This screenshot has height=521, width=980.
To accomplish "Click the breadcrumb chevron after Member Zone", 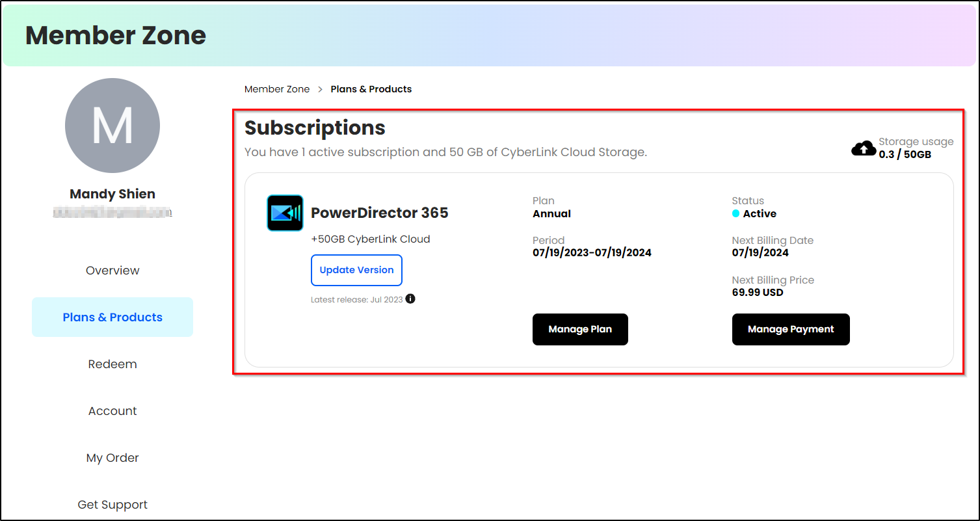I will 321,89.
